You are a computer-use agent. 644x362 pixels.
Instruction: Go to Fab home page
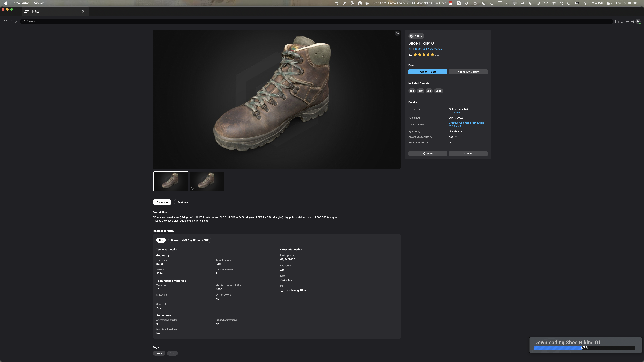(x=5, y=22)
